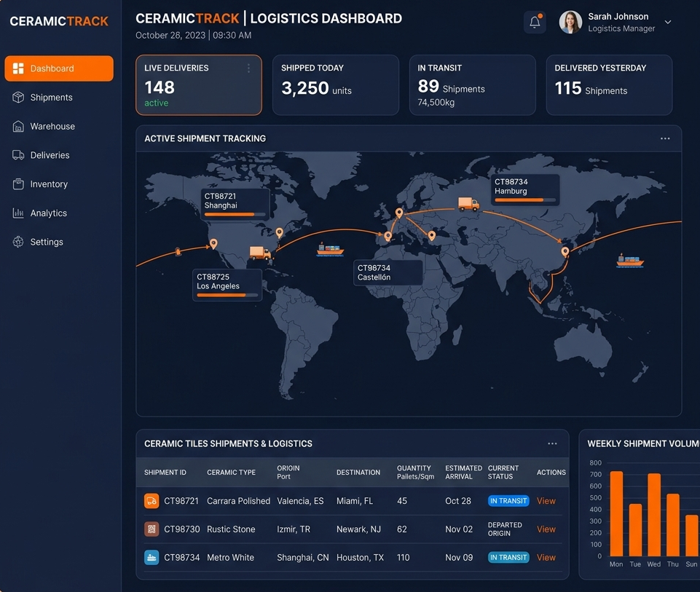Click the Shanghai label progress bar
Viewport: 700px width, 592px height.
coord(235,215)
